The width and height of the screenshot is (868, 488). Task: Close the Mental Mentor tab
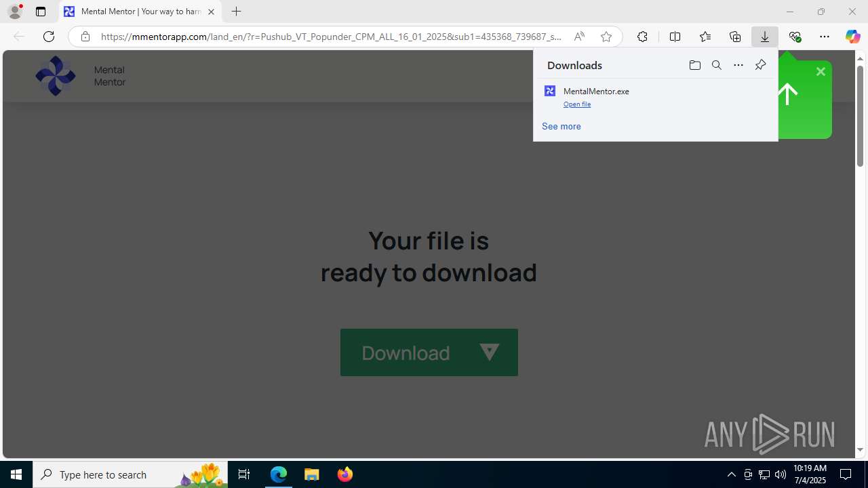coord(211,12)
